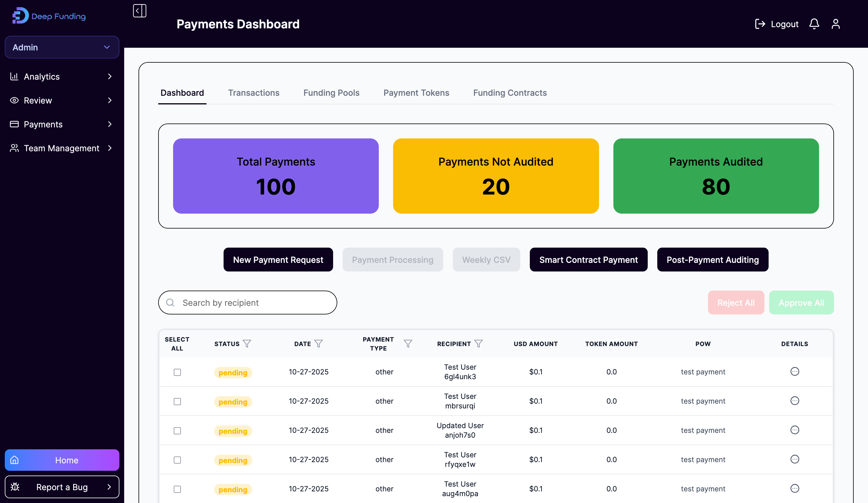Click the TOKEN AMOUNT column header

pos(611,344)
